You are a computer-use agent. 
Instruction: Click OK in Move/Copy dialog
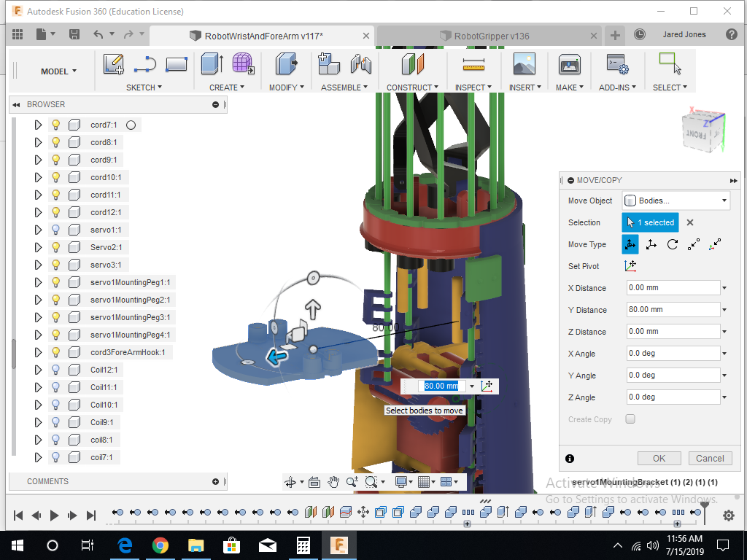point(659,458)
